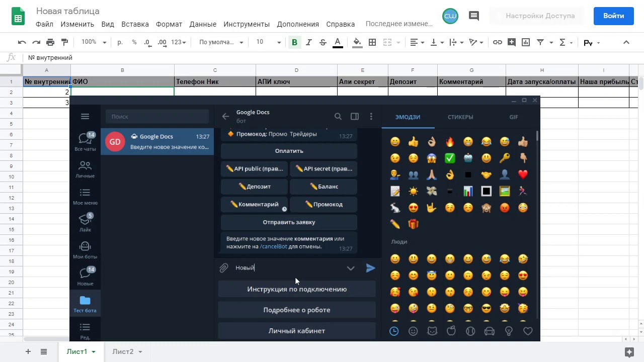Open the Инструменты menu
The height and width of the screenshot is (362, 644).
pos(247,24)
